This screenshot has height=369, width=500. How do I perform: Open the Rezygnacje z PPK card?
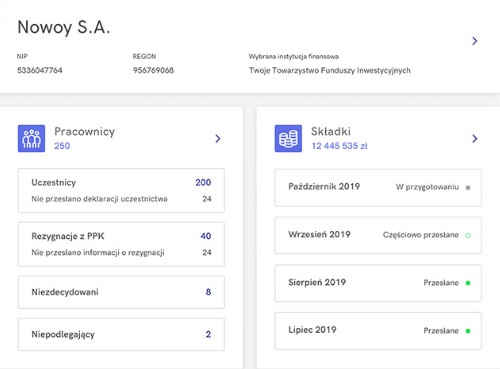[121, 244]
